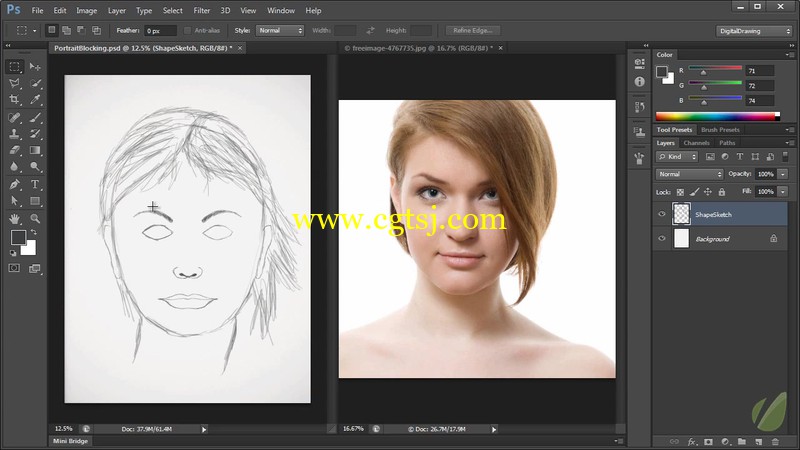Enable Subtract from selection mode
This screenshot has height=450, width=800.
81,30
